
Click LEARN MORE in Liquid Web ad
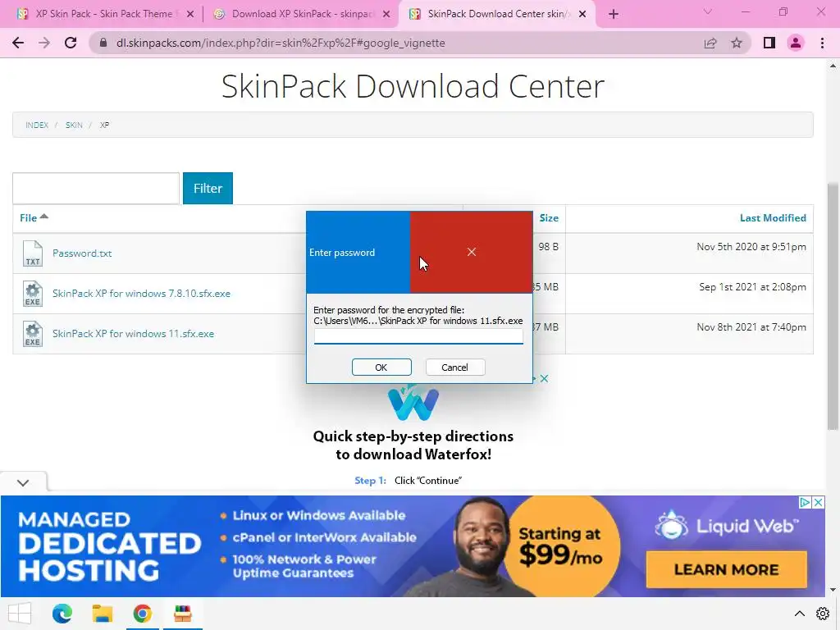click(727, 569)
